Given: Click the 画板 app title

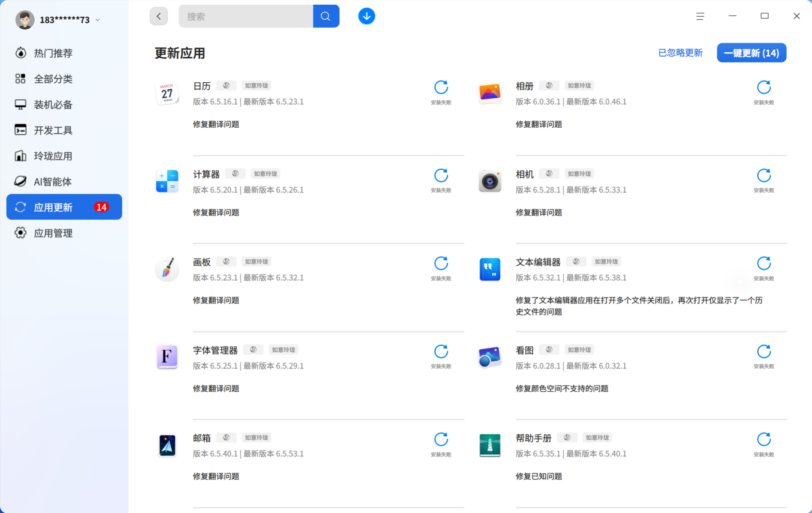Looking at the screenshot, I should tap(202, 262).
